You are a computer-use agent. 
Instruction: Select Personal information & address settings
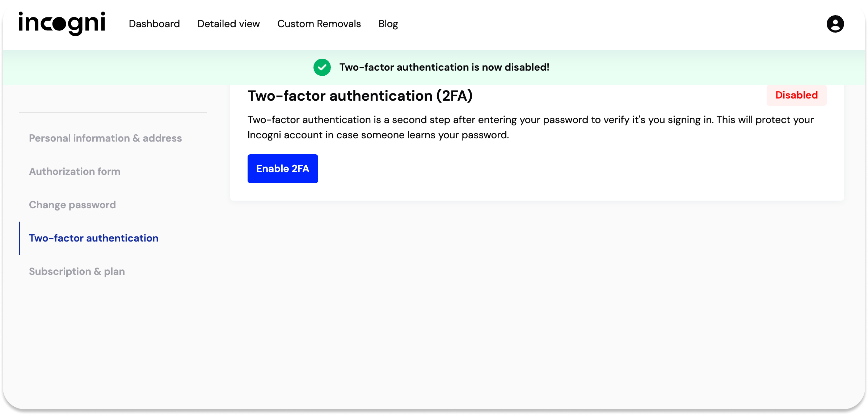coord(105,138)
